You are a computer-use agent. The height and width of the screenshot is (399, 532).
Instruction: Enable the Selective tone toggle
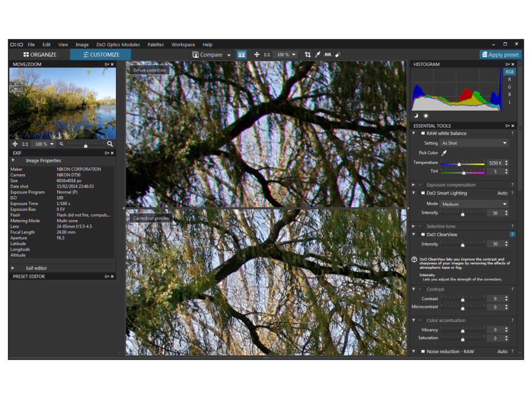(x=422, y=226)
